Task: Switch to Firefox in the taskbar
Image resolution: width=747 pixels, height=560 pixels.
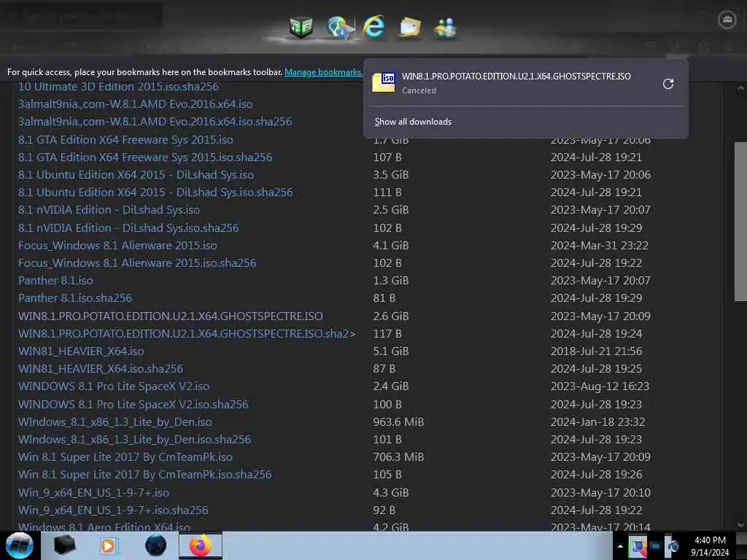Action: tap(201, 545)
